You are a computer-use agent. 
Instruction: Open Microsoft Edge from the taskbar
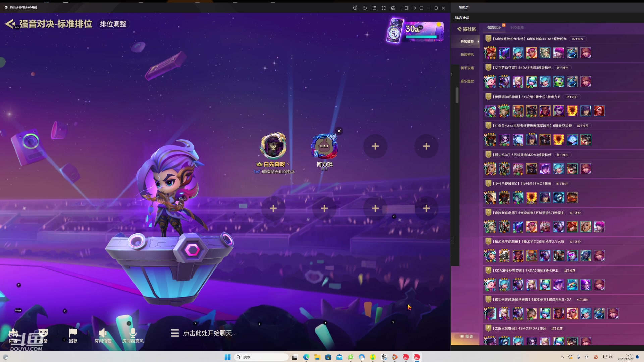tap(306, 357)
